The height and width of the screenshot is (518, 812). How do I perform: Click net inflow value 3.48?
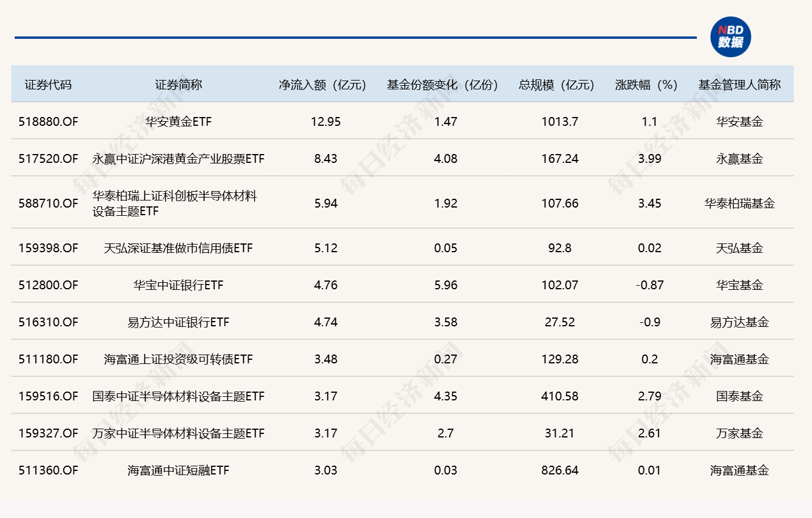[326, 359]
